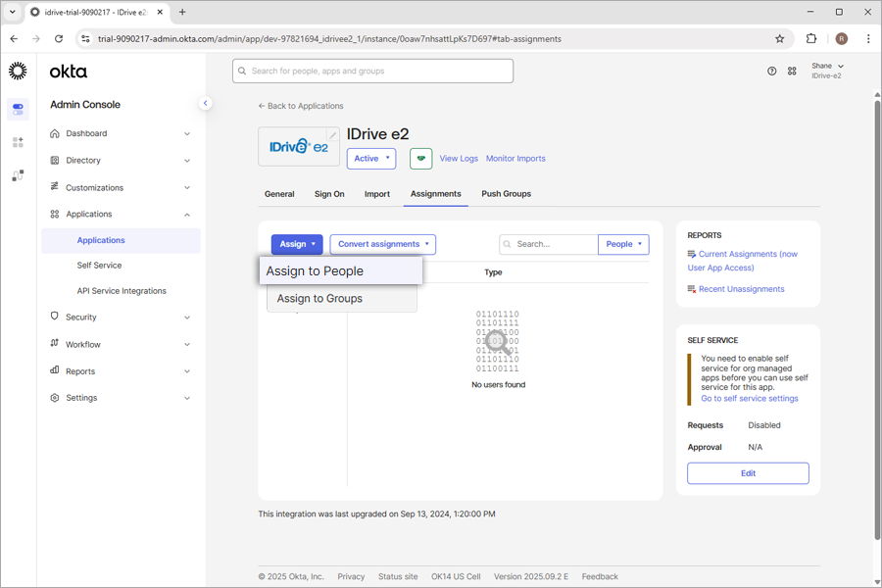Open the help question mark icon
The height and width of the screenshot is (588, 882).
tap(771, 71)
